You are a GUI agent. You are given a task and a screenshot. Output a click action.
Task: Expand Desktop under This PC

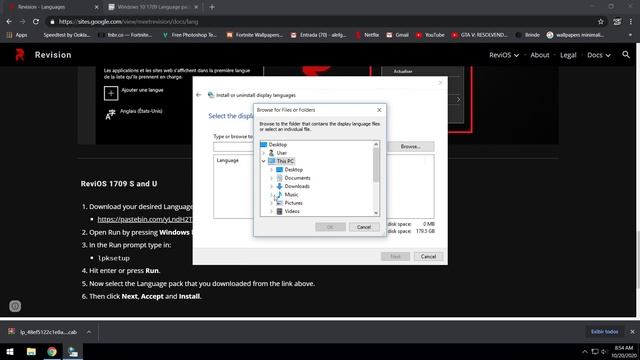[272, 170]
